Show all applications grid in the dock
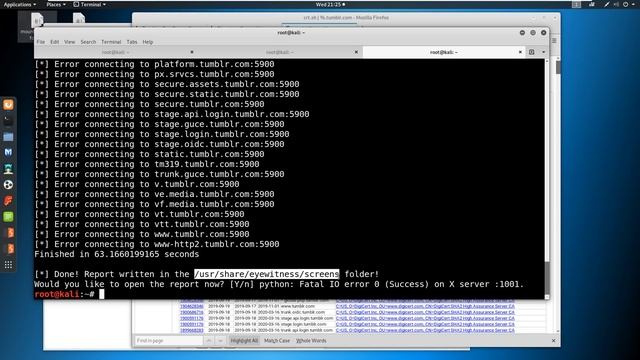 pyautogui.click(x=8, y=265)
